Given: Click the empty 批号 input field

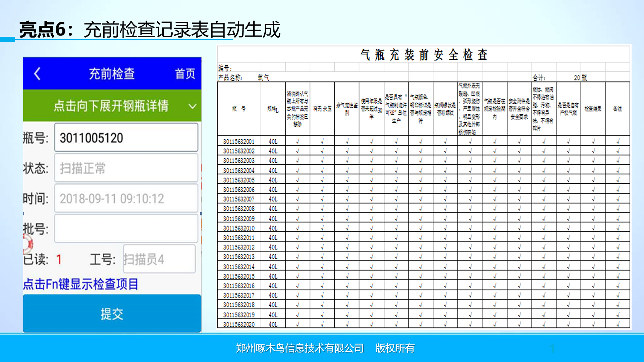Looking at the screenshot, I should click(126, 229).
